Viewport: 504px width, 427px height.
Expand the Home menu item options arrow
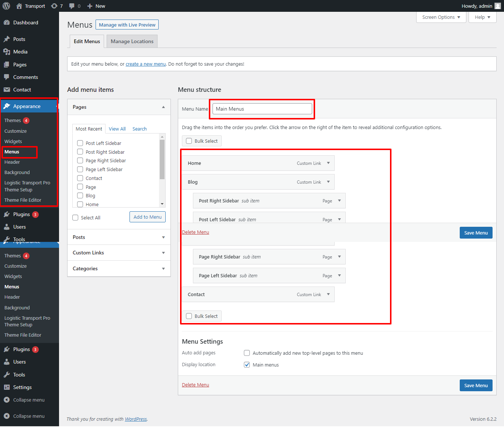coord(328,163)
